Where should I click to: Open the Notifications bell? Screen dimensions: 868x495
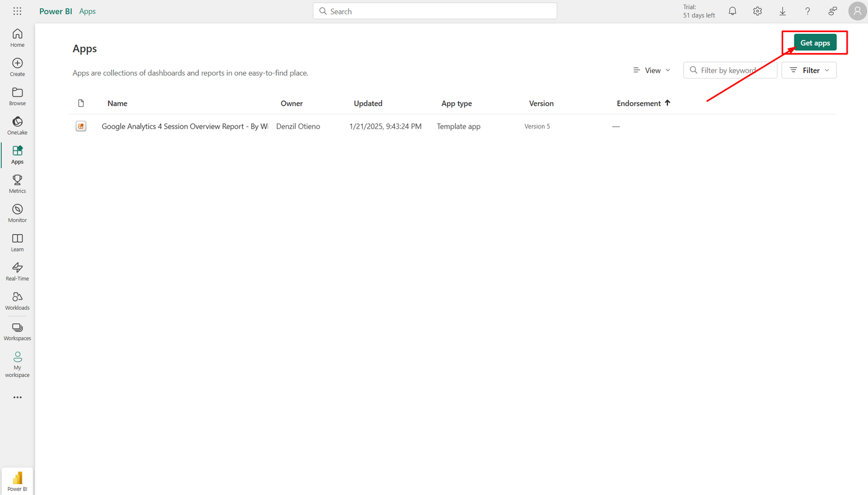[x=732, y=11]
